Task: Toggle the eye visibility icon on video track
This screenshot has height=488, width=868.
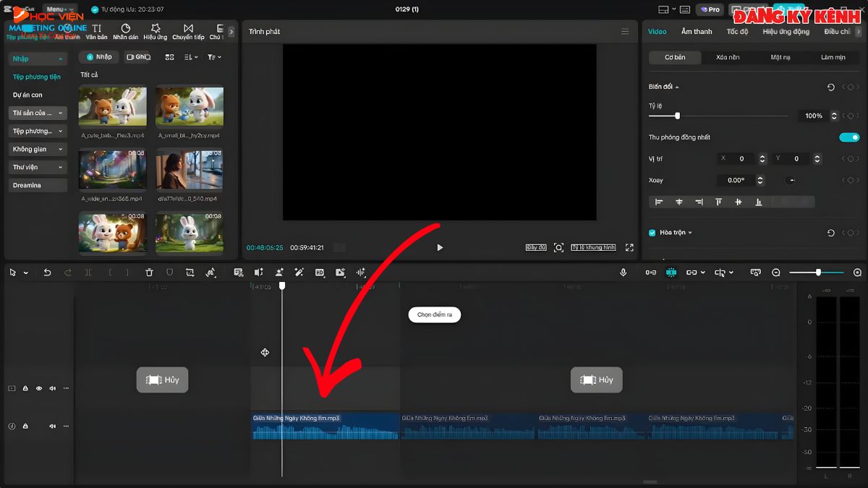Action: tap(38, 388)
